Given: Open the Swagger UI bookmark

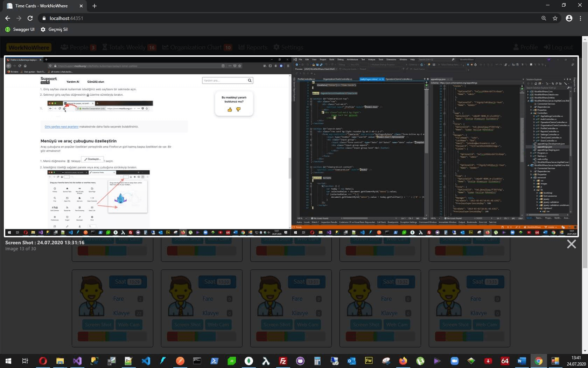Looking at the screenshot, I should [x=20, y=29].
